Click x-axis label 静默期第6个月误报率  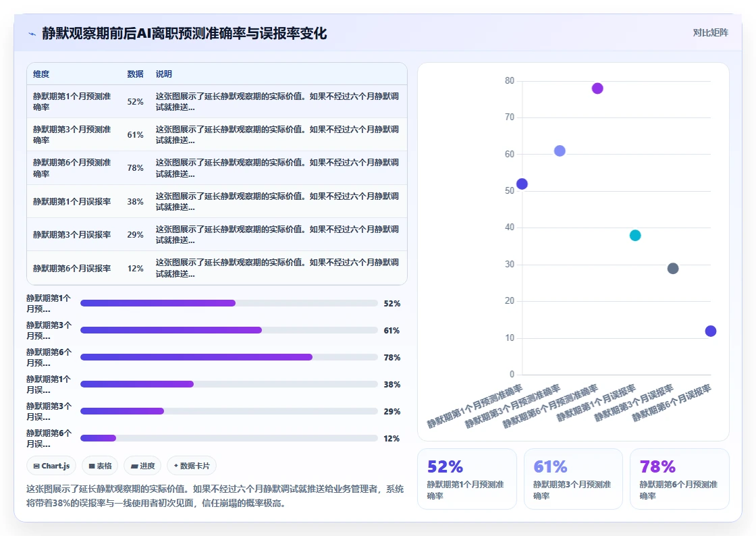pyautogui.click(x=671, y=403)
